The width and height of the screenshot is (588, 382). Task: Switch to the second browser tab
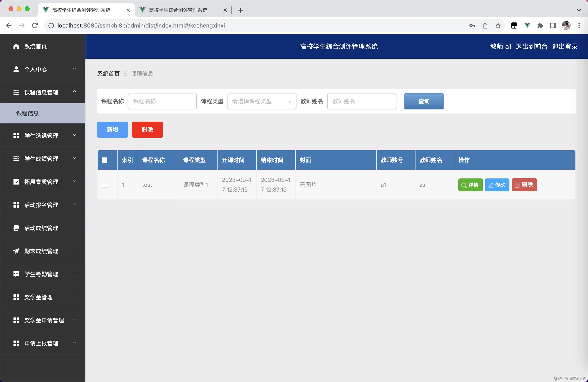[178, 10]
